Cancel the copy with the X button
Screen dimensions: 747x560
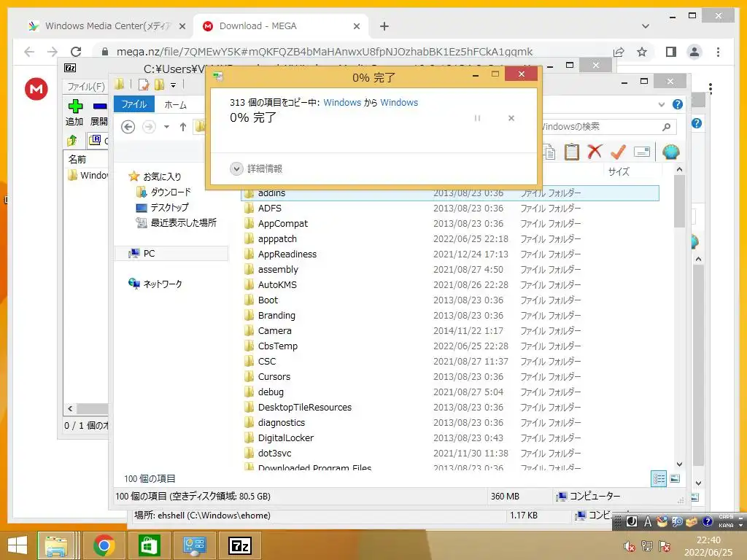[x=511, y=118]
